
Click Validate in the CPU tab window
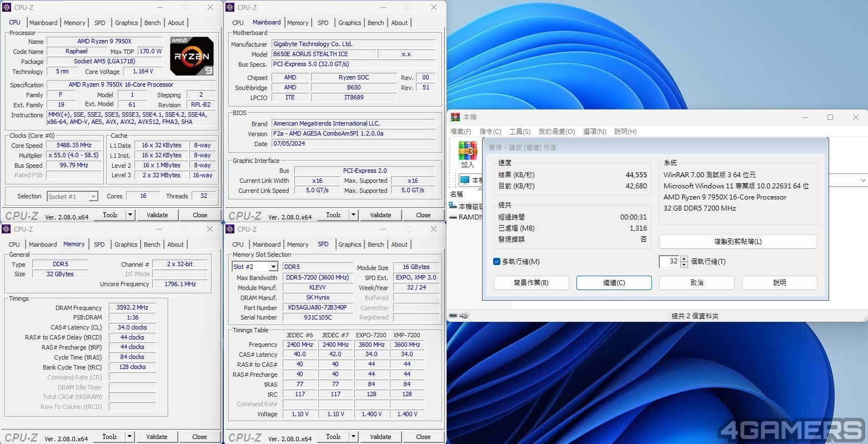(x=157, y=215)
